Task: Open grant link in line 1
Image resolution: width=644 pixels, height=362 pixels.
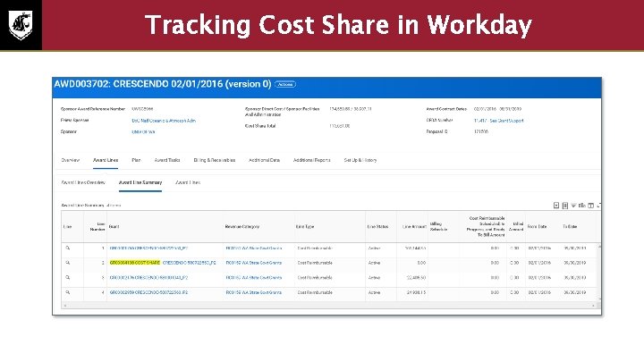Action: pos(148,248)
